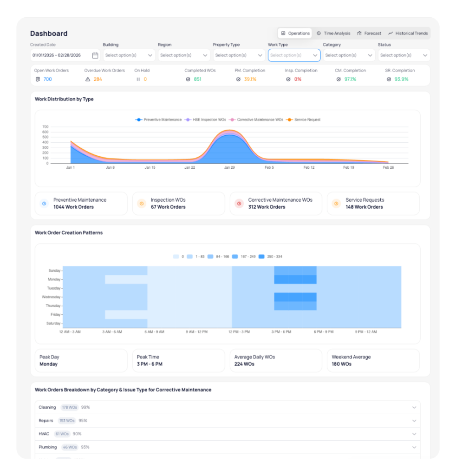Click the Completed WOs checkmark icon
Screen dimensions: 456x476
[188, 79]
